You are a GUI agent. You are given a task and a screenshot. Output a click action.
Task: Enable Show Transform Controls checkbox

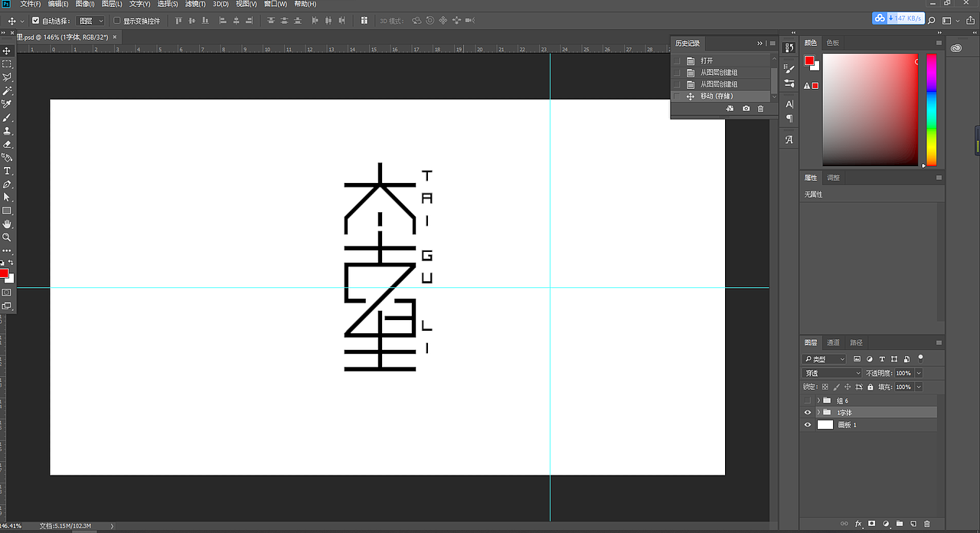(x=117, y=21)
